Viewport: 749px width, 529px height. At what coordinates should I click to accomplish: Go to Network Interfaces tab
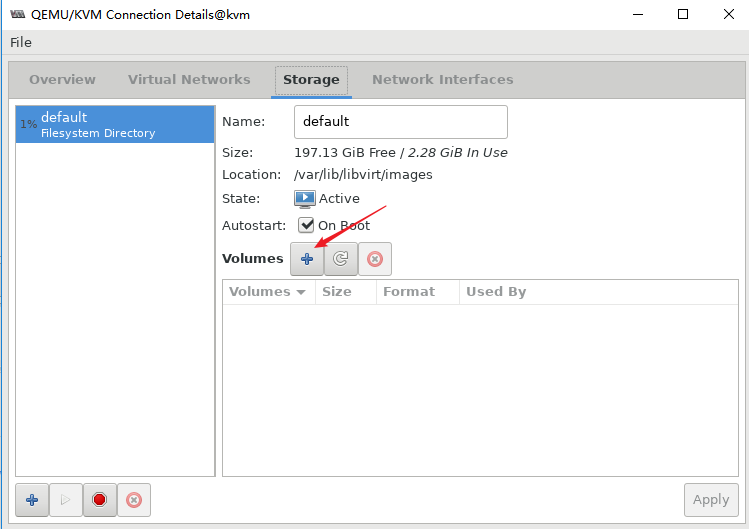click(x=443, y=79)
